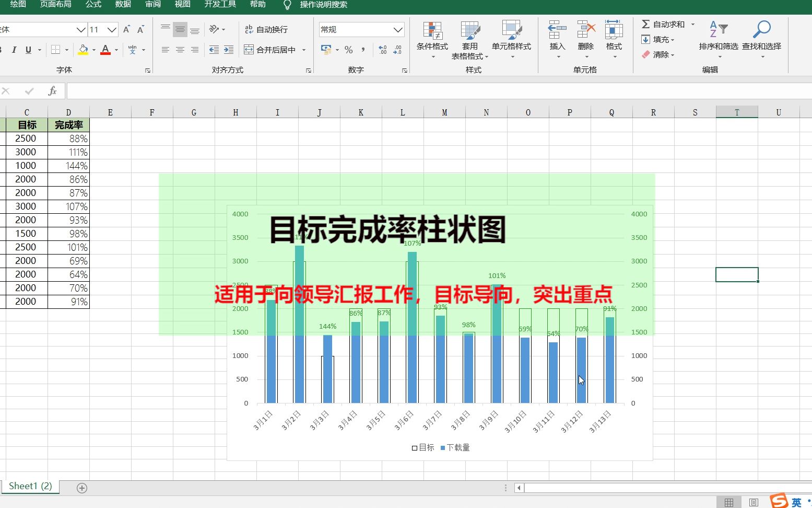Image resolution: width=812 pixels, height=508 pixels.
Task: Open text orientation options
Action: click(x=217, y=29)
